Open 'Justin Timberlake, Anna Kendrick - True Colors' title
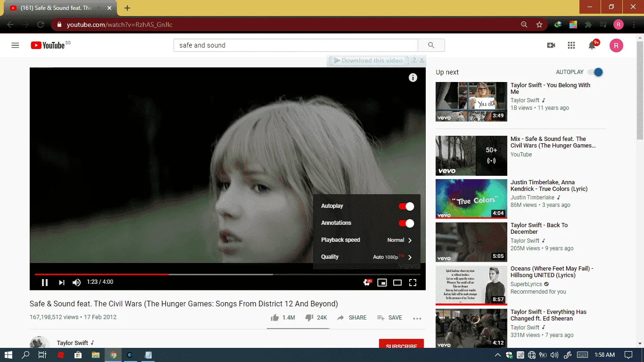644x362 pixels. point(549,186)
